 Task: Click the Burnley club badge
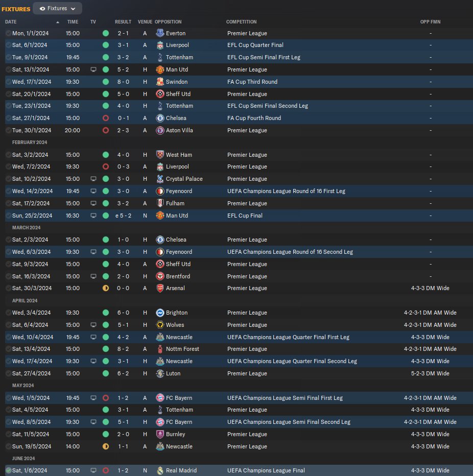(160, 434)
